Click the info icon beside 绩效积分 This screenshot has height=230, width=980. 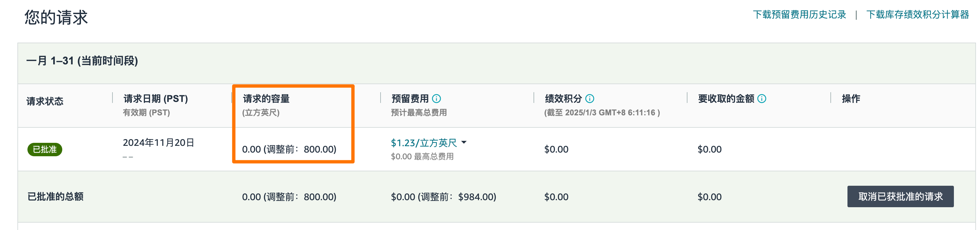pyautogui.click(x=589, y=99)
